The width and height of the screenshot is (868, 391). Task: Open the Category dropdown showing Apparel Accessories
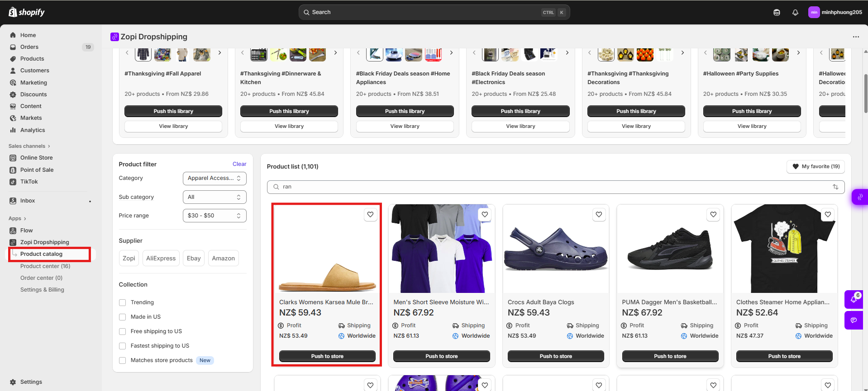(x=215, y=178)
